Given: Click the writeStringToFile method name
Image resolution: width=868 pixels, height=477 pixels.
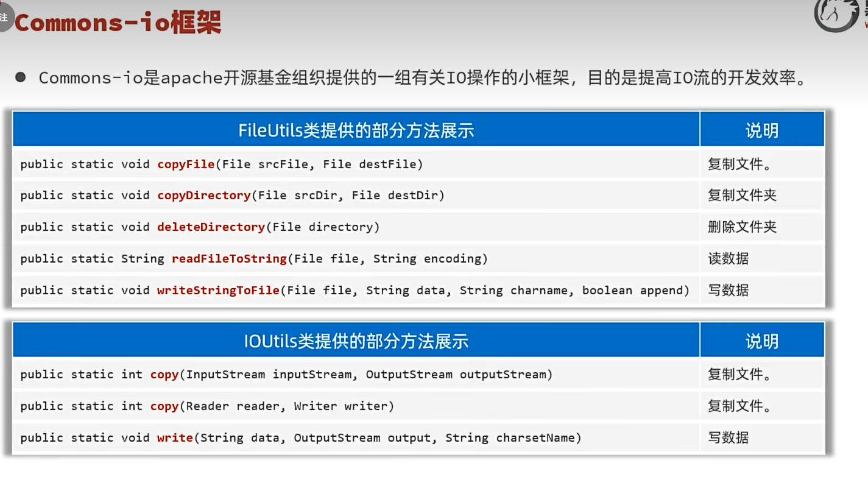Looking at the screenshot, I should 218,291.
